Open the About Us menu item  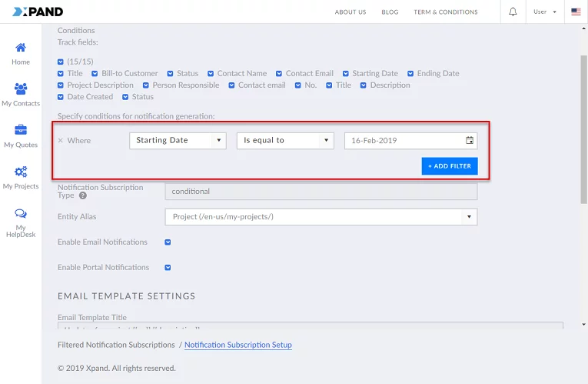(x=350, y=12)
